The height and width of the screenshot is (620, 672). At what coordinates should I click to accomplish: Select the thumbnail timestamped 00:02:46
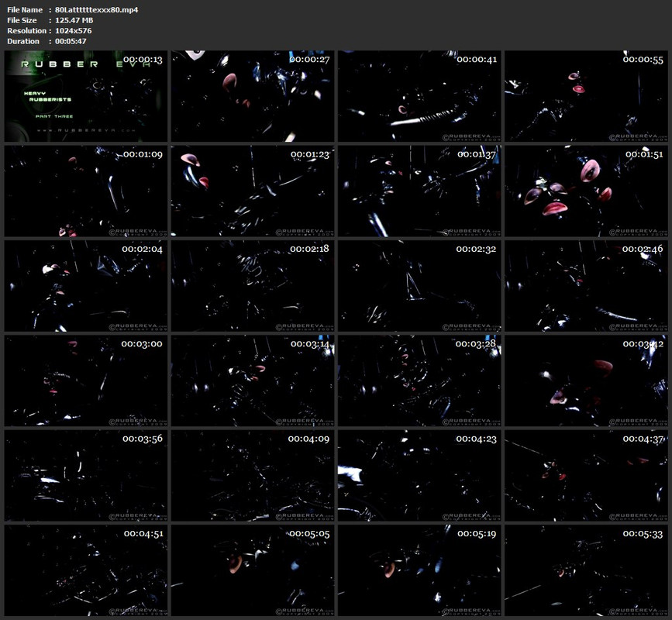click(x=586, y=286)
